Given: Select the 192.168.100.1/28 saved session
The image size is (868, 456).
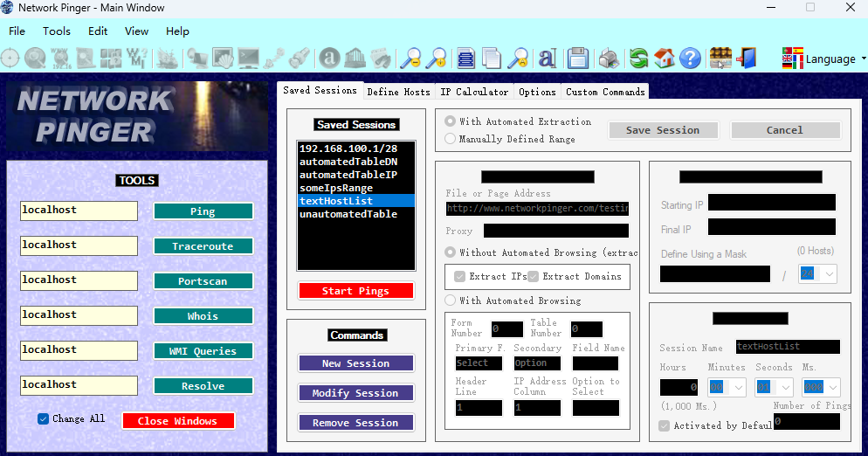Looking at the screenshot, I should (x=356, y=149).
